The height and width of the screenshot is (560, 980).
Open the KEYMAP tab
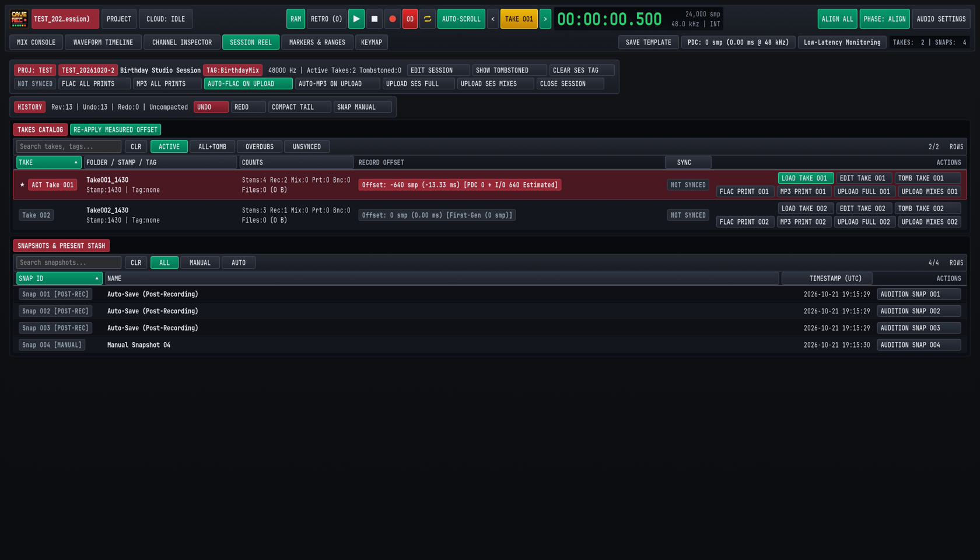click(x=372, y=42)
